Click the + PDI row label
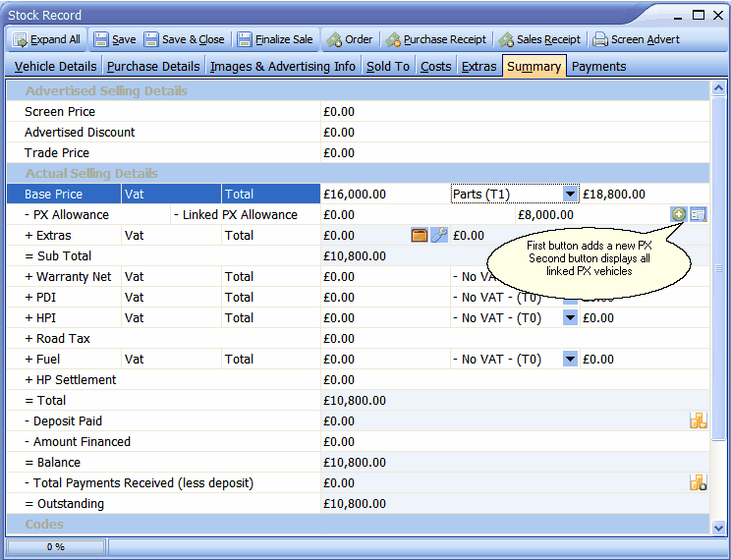 coord(40,297)
